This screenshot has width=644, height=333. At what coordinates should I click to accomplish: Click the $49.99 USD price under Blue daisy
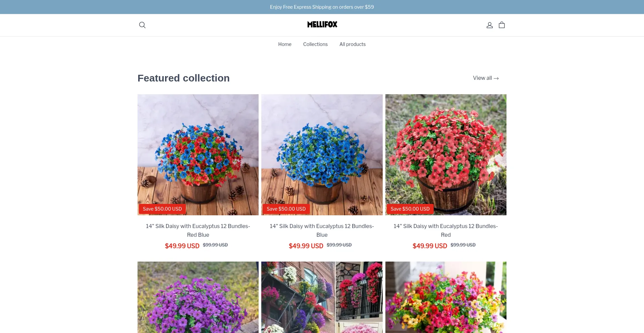pos(306,246)
